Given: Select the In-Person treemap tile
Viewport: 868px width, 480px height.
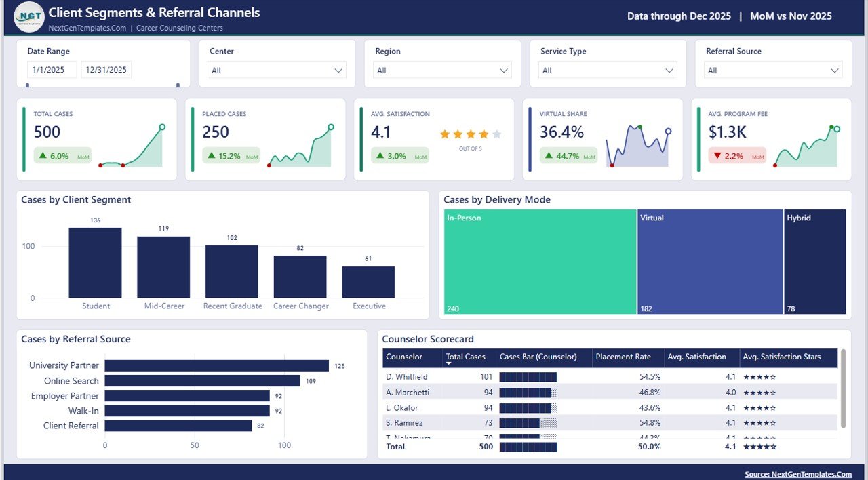Looking at the screenshot, I should (540, 262).
